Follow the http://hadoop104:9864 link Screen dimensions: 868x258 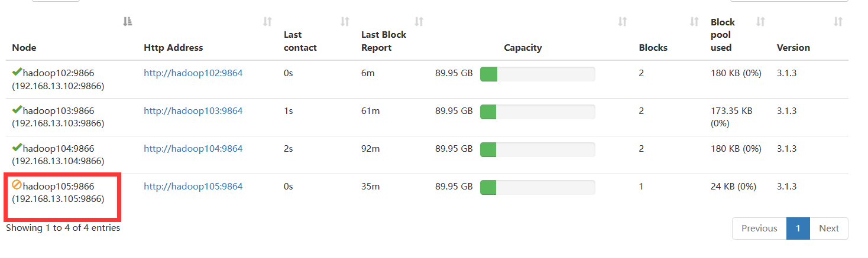pyautogui.click(x=193, y=149)
